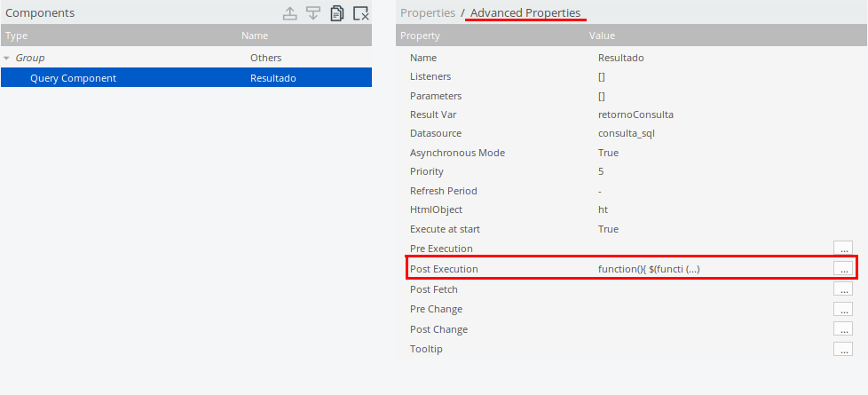Viewport: 868px width, 395px height.
Task: Collapse the Others group
Action: 8,59
